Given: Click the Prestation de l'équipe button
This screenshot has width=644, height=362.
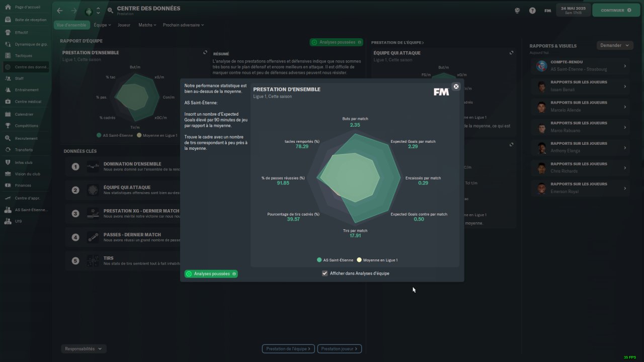Looking at the screenshot, I should [x=289, y=348].
